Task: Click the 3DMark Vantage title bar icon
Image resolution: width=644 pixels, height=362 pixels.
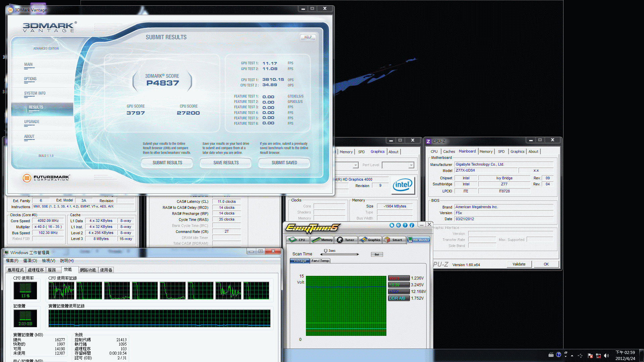Action: pos(10,10)
